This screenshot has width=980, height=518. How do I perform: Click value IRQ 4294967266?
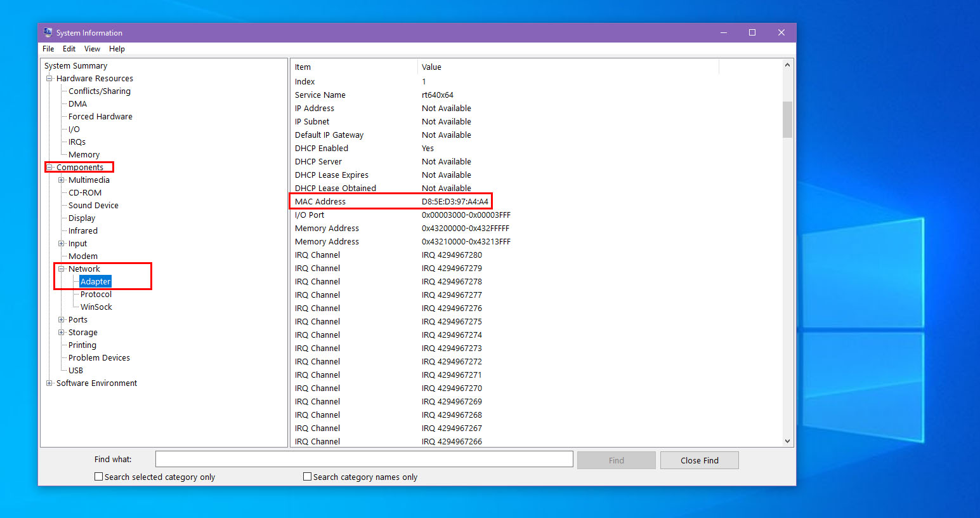pos(452,442)
